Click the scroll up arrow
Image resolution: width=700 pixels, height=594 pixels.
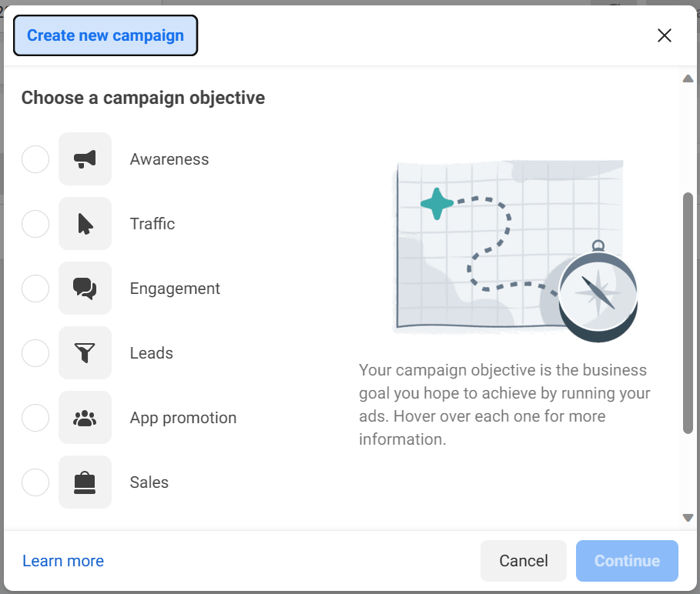(688, 78)
